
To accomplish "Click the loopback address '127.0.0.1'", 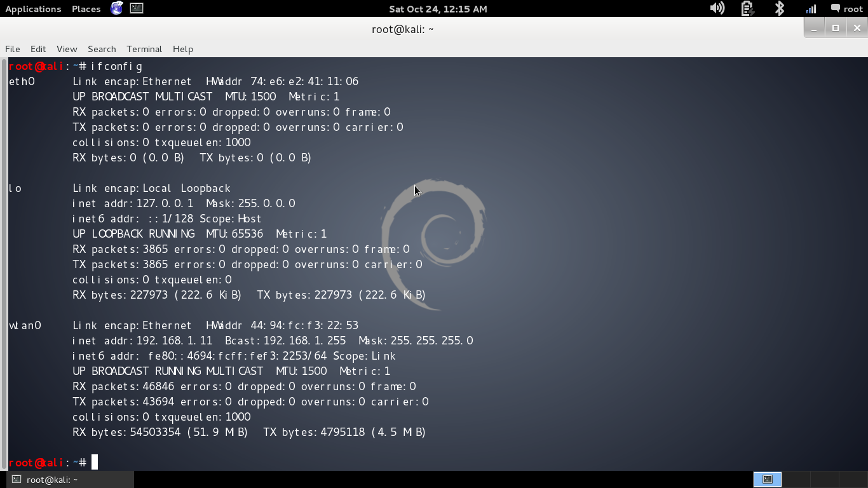I will point(165,203).
